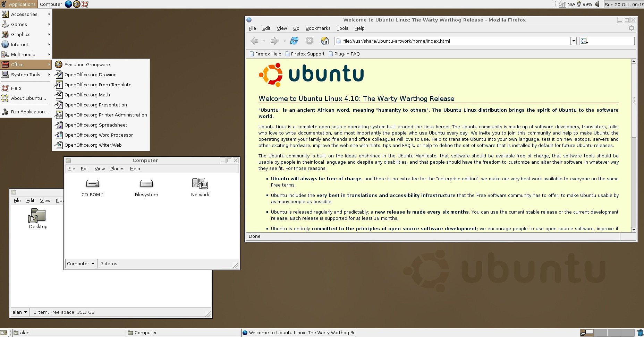Click the Firefox Back arrow button
The height and width of the screenshot is (337, 644).
254,41
